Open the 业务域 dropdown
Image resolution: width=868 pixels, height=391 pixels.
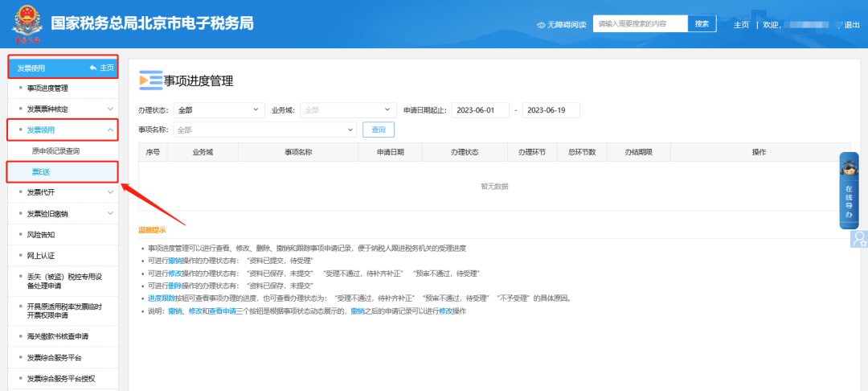pyautogui.click(x=347, y=110)
